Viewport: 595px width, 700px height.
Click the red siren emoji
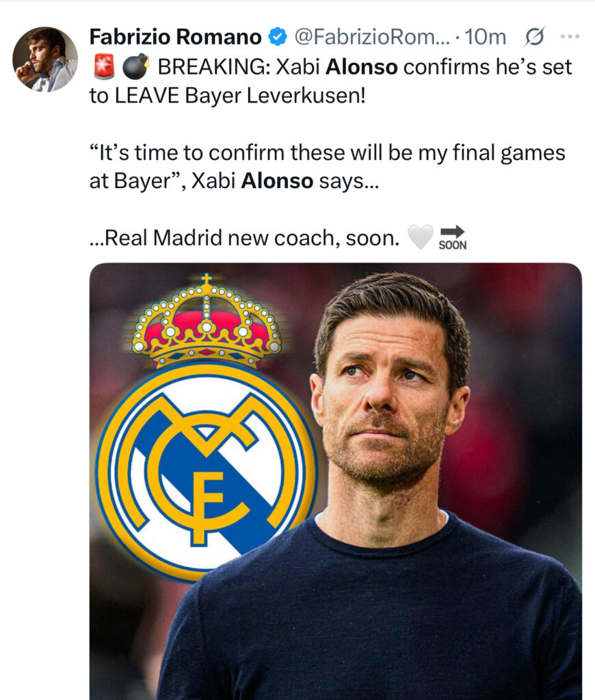tap(105, 66)
